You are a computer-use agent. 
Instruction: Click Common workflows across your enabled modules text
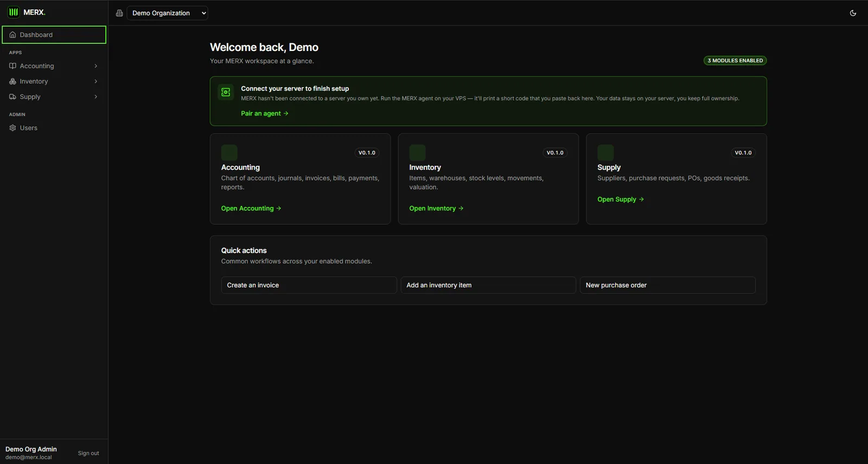click(x=296, y=261)
